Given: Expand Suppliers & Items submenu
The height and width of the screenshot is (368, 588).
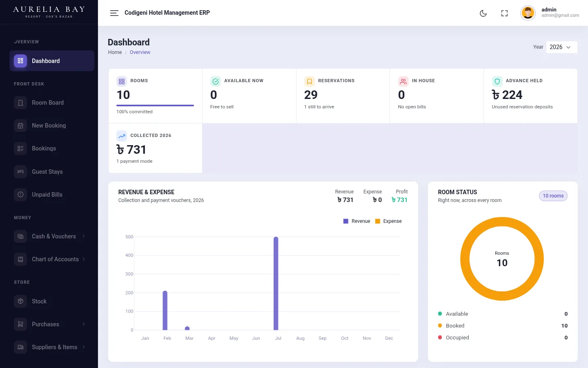Looking at the screenshot, I should (x=52, y=347).
